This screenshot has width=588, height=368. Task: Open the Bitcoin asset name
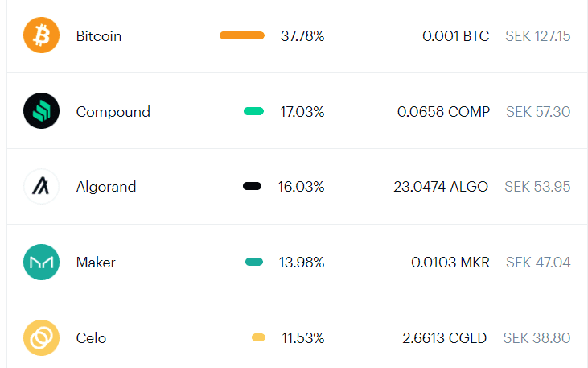(x=99, y=36)
